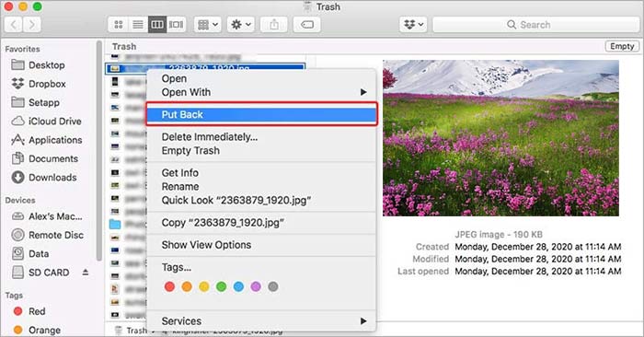Image resolution: width=644 pixels, height=337 pixels.
Task: Choose Put Back in the context menu
Action: [x=261, y=115]
